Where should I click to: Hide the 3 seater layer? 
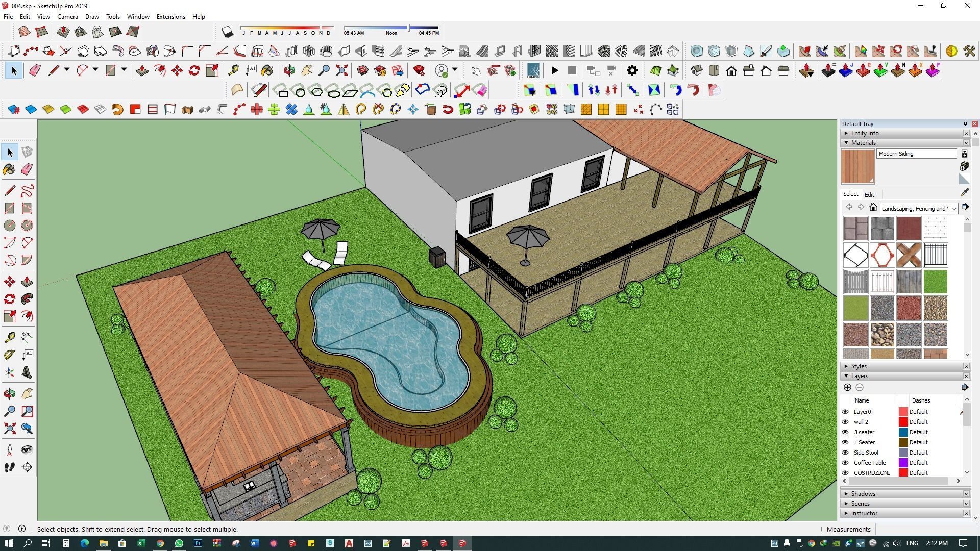point(845,432)
